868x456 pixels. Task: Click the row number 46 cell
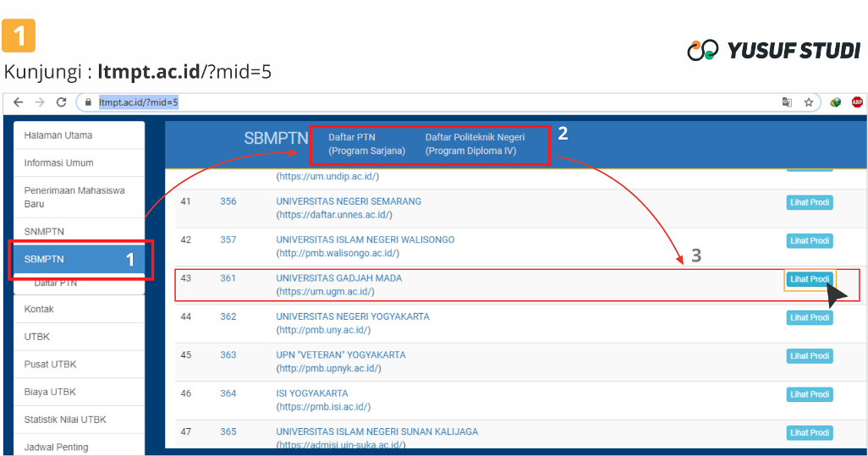pos(186,393)
